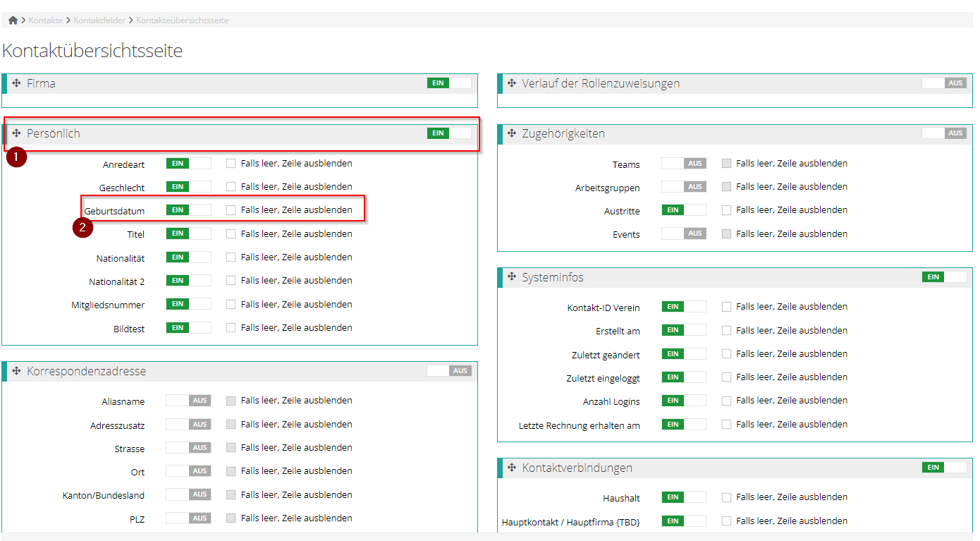This screenshot has width=980, height=541.
Task: Click the home icon in breadcrumb
Action: click(x=13, y=20)
